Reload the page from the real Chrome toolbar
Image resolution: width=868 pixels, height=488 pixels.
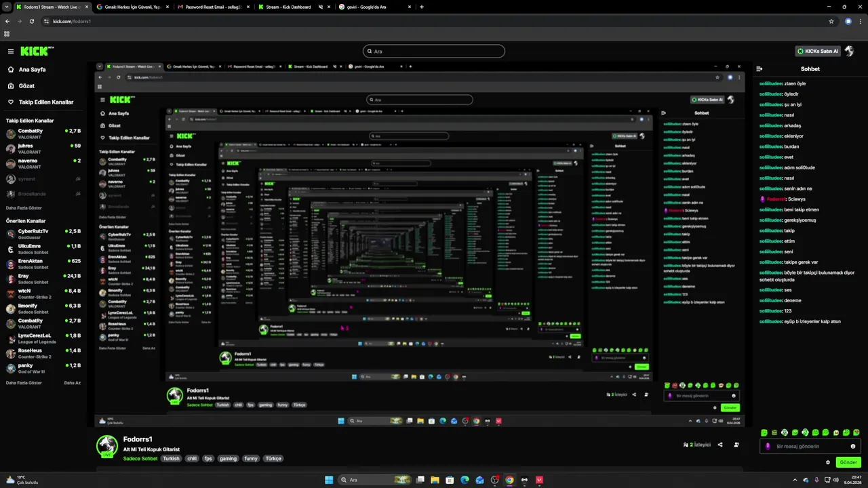pyautogui.click(x=32, y=21)
